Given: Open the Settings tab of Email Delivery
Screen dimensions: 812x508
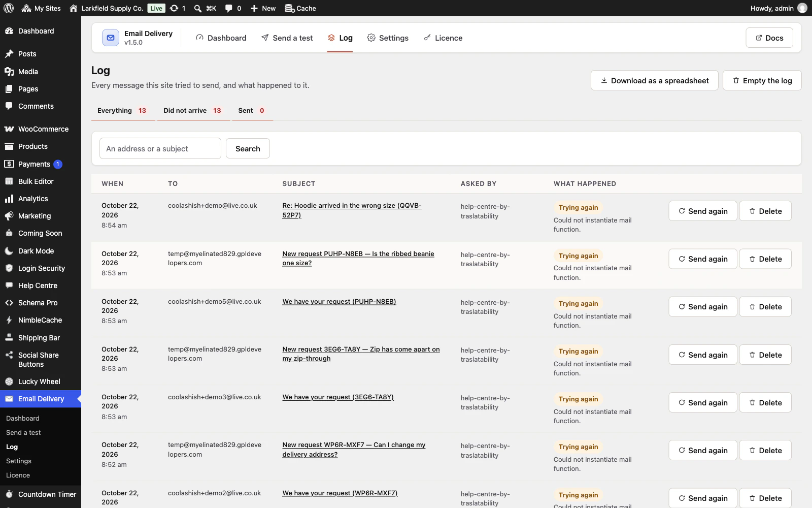Looking at the screenshot, I should point(388,38).
